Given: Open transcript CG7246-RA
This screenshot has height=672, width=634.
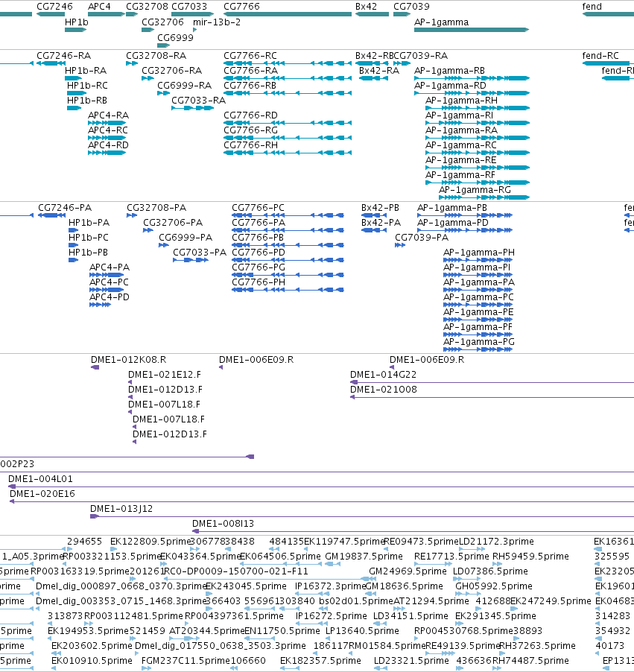Looking at the screenshot, I should pyautogui.click(x=63, y=56).
